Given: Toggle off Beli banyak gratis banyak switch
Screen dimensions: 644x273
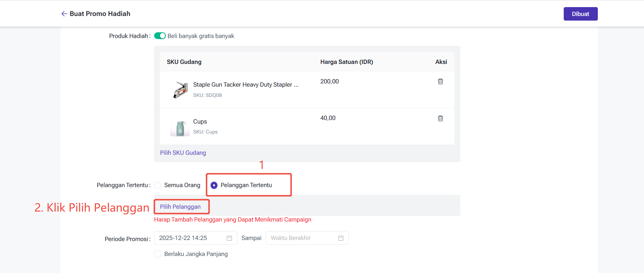Looking at the screenshot, I should 160,36.
